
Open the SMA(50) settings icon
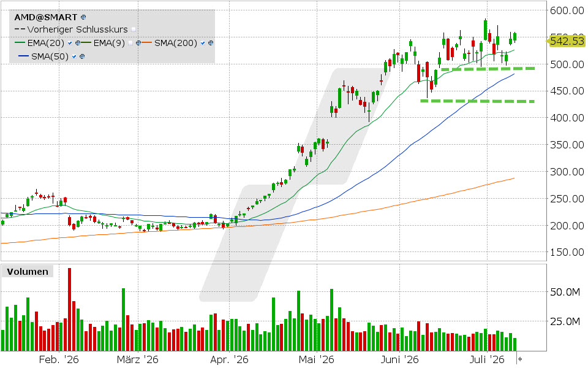coord(82,56)
